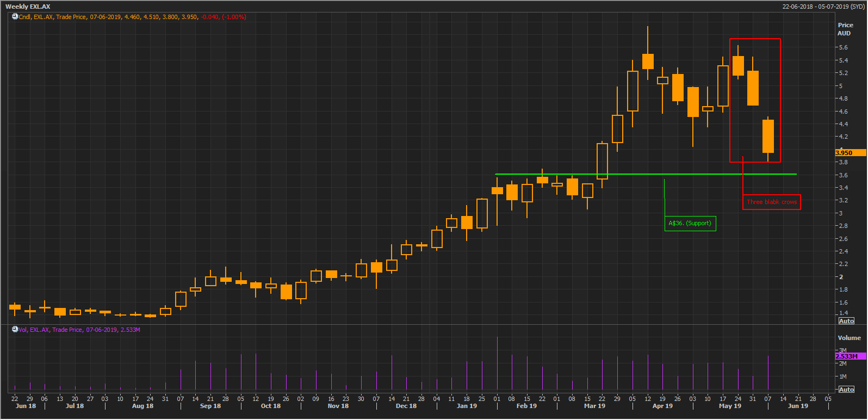Viewport: 868px width, 420px height.
Task: Click the Mar 19 month label
Action: pyautogui.click(x=594, y=406)
